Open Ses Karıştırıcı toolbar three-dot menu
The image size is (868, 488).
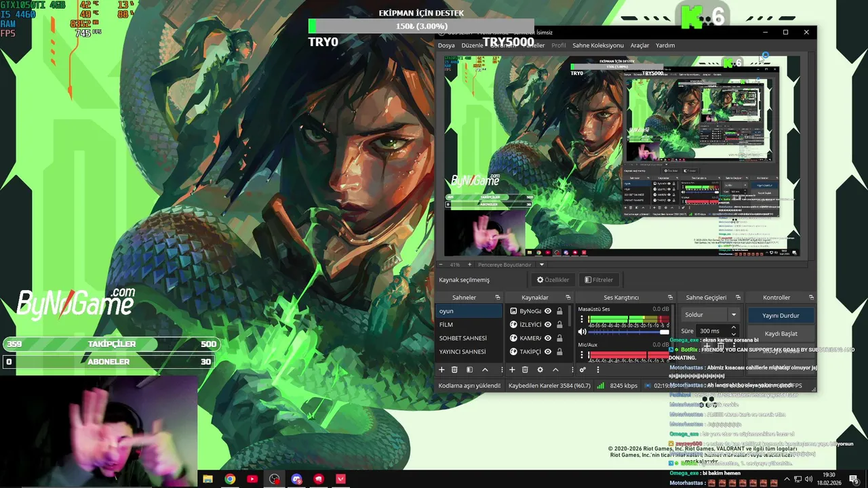coord(597,369)
